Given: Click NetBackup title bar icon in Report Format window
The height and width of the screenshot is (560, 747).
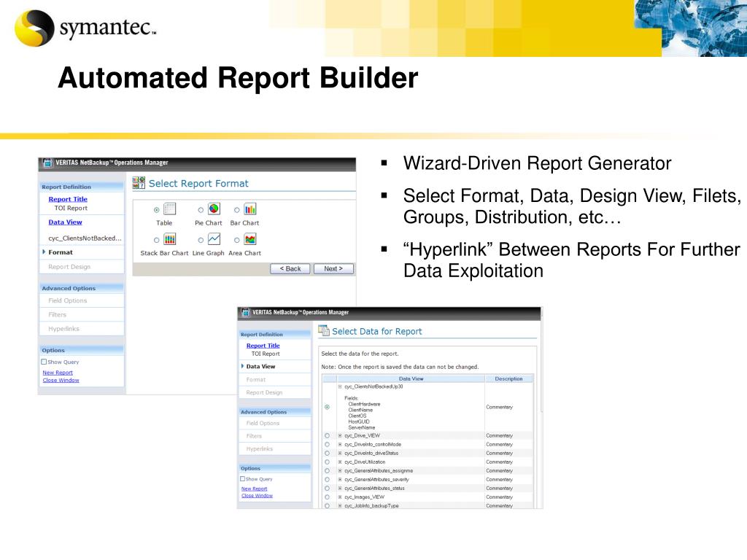Looking at the screenshot, I should coord(47,163).
